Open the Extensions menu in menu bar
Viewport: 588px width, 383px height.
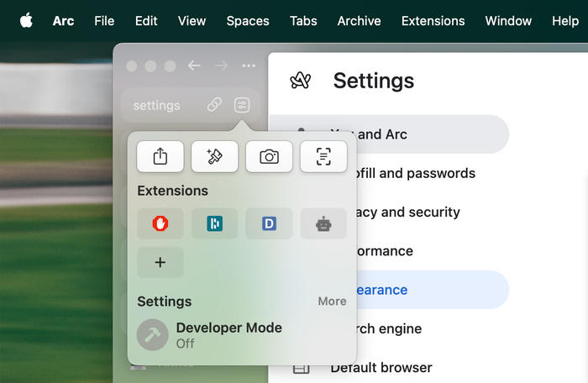click(x=433, y=21)
